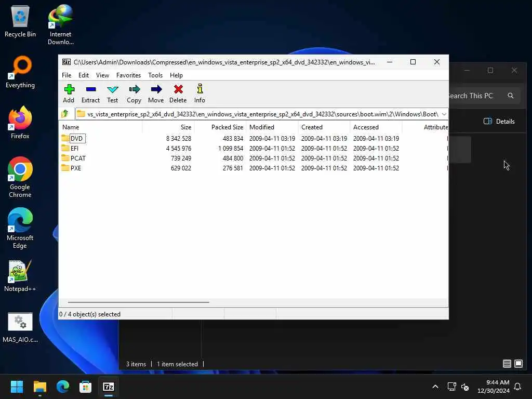532x399 pixels.
Task: Open the Tools menu
Action: [155, 75]
